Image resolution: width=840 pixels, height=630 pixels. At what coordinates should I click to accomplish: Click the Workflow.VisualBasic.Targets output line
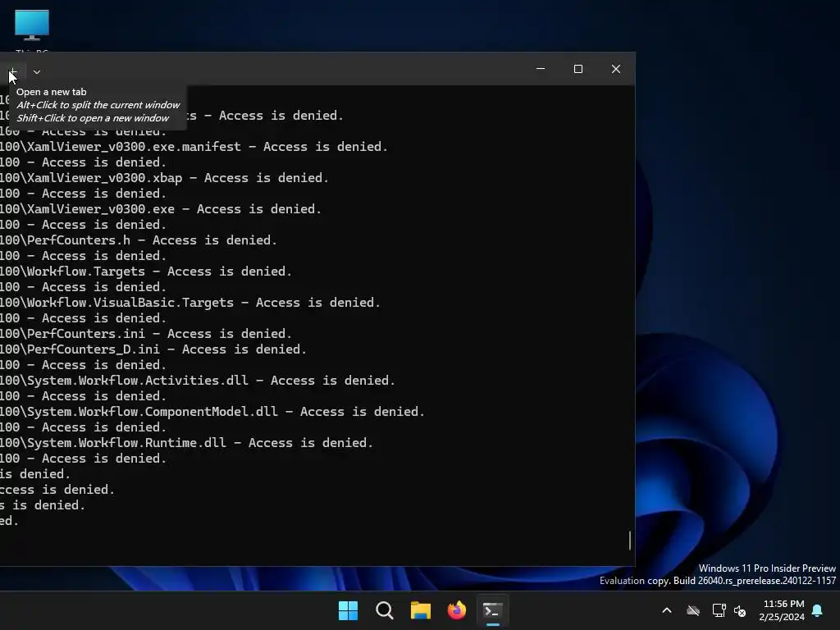190,303
